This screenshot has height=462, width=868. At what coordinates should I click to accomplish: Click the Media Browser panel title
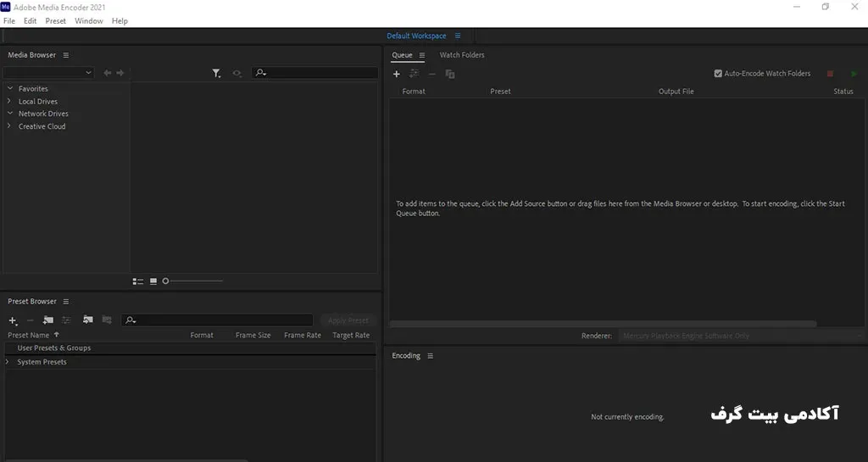tap(31, 55)
